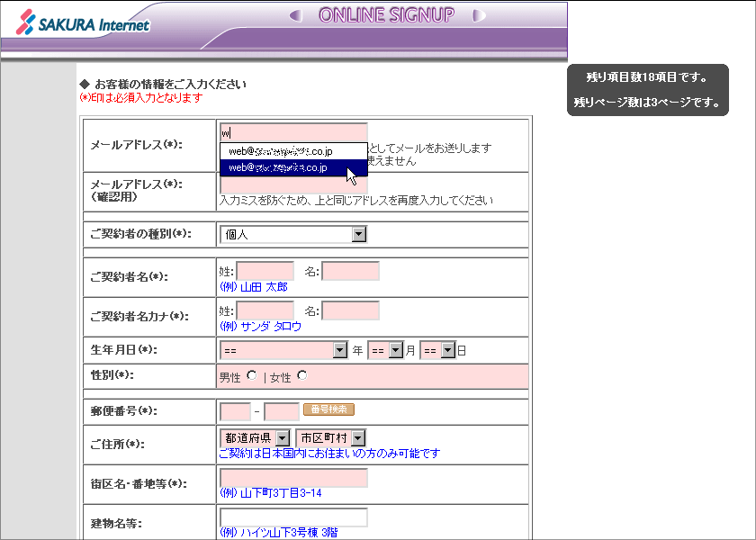Choose the highlighted second web@ autocomplete suggestion
The height and width of the screenshot is (540, 756).
(x=293, y=167)
